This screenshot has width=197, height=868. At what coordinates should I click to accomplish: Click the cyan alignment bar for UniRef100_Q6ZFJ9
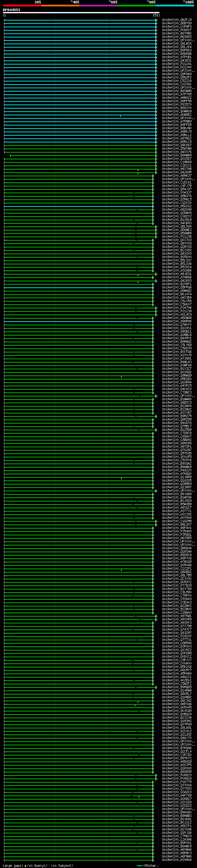(x=80, y=20)
